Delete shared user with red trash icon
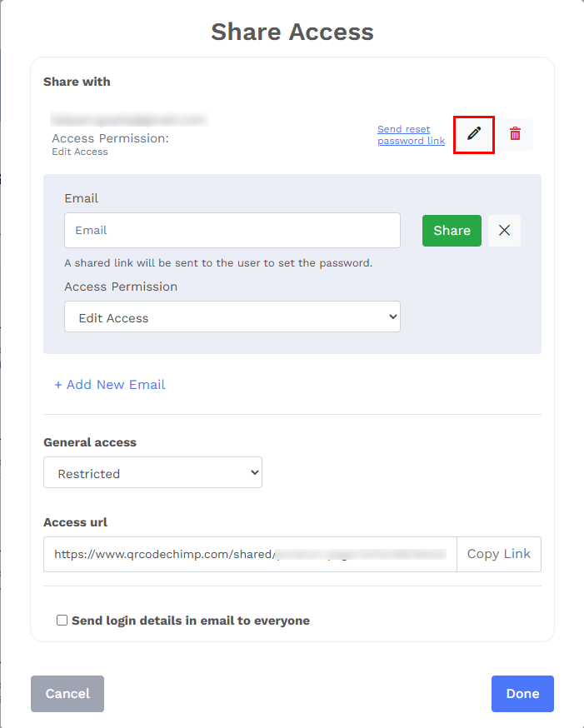 pyautogui.click(x=516, y=134)
